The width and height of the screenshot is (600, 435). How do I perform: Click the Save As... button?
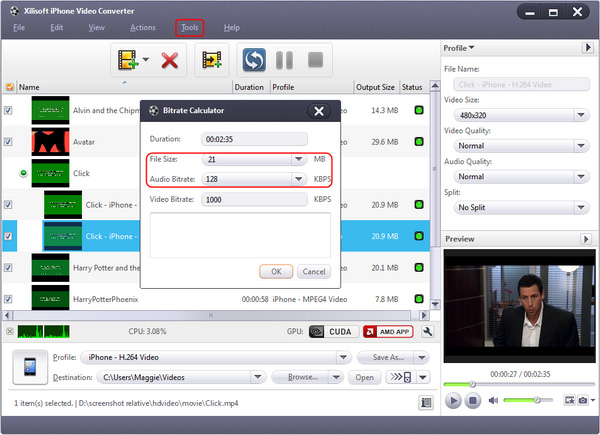click(386, 357)
